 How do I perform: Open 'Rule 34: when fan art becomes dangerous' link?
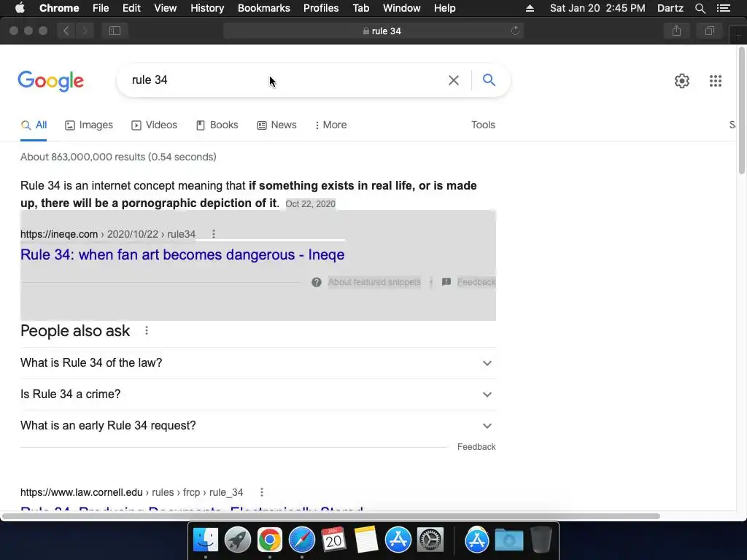click(x=182, y=254)
